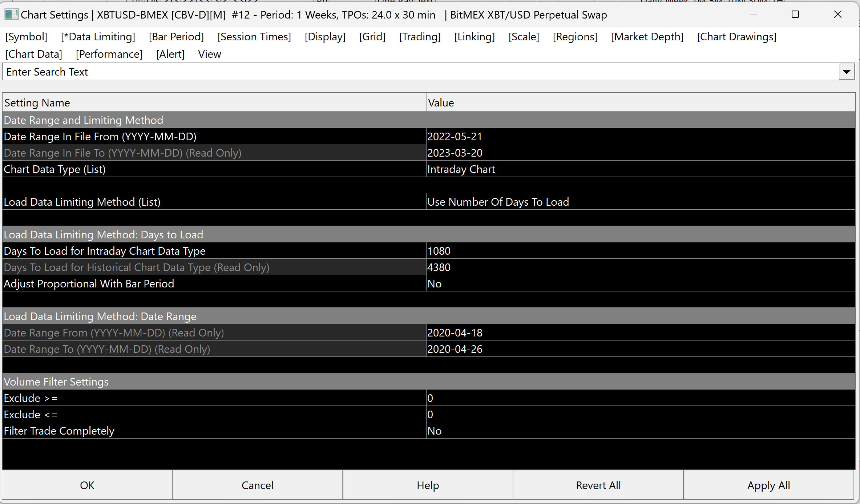Maximize the Chart Settings window

795,15
